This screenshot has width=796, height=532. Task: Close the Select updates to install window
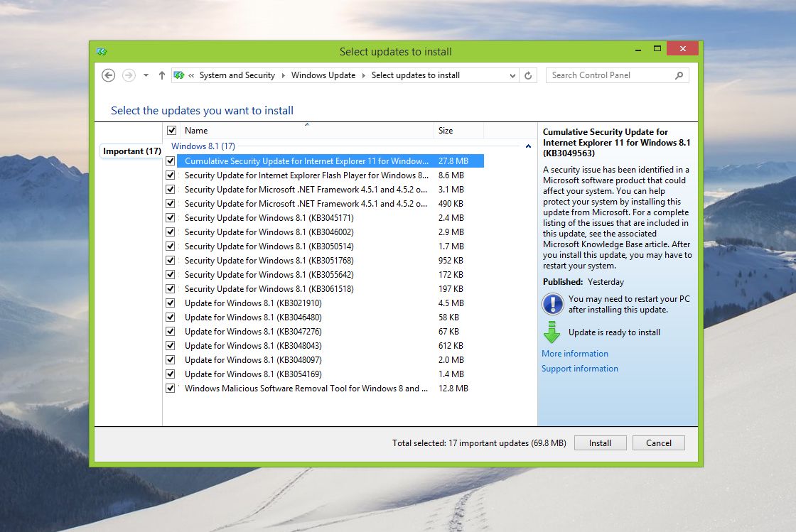click(x=683, y=49)
